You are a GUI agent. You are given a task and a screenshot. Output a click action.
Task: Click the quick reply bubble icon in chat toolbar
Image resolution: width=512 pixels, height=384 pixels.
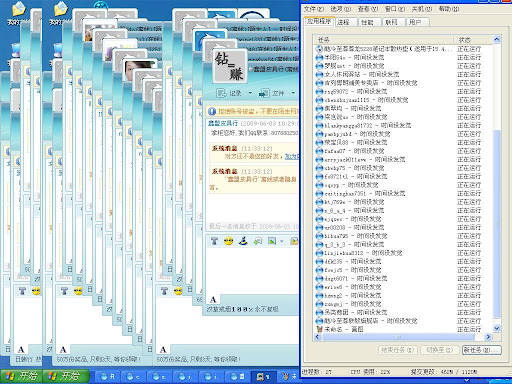click(x=258, y=241)
